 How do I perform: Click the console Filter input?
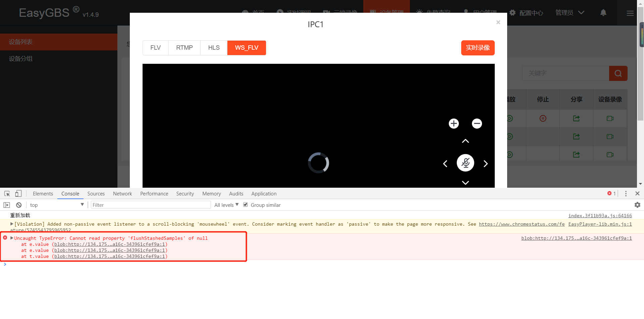point(151,205)
